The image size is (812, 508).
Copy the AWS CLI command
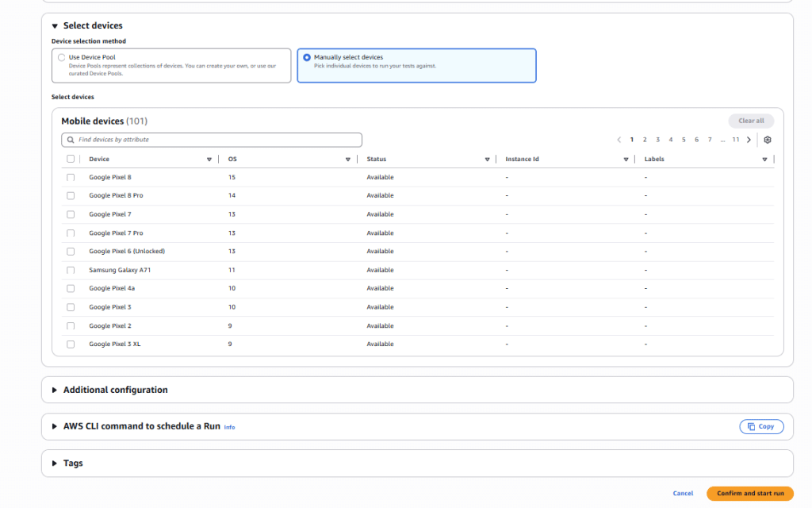tap(761, 426)
